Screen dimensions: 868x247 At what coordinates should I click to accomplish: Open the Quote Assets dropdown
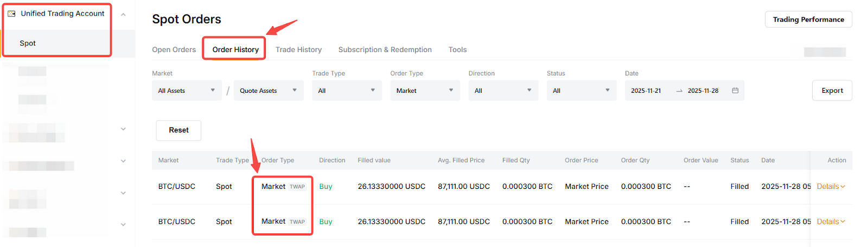[x=268, y=91]
